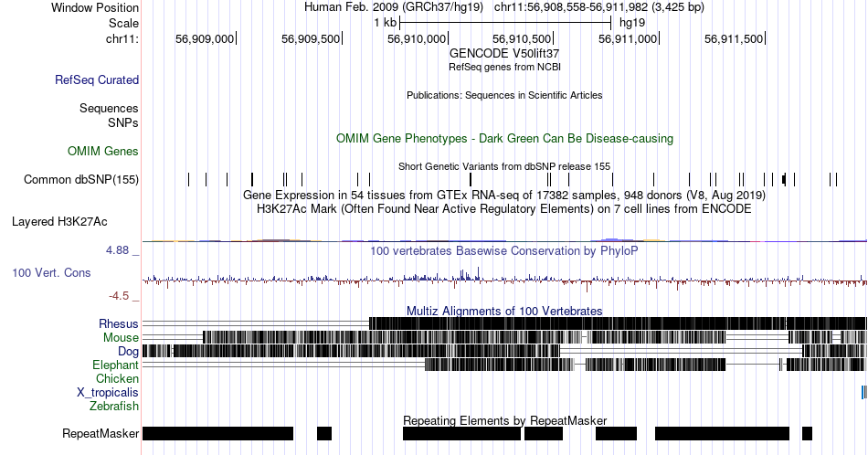Click 'Short Genetic Variants from dbSNP release 155'
Viewport: 868px width, 455px height.
tap(504, 166)
